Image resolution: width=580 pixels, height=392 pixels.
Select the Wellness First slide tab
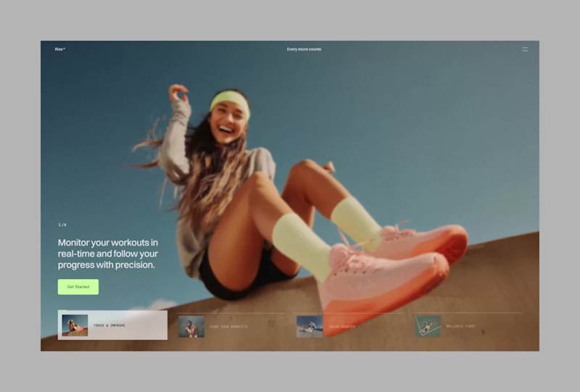pos(468,326)
